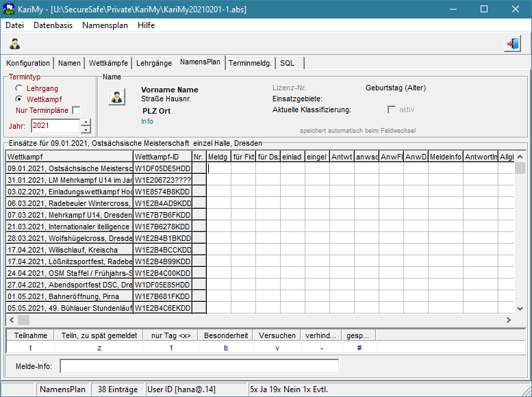The height and width of the screenshot is (397, 532).
Task: Click the gesp... button
Action: click(x=357, y=335)
